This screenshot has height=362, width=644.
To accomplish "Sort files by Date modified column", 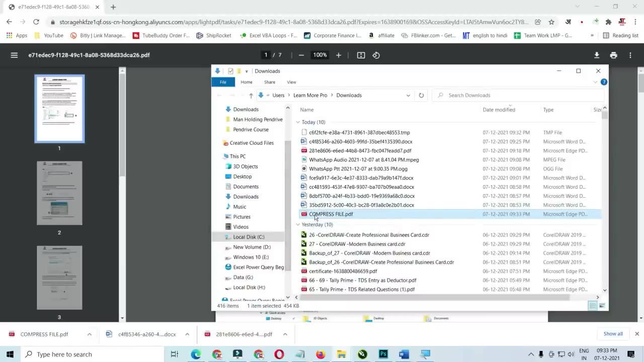I will [x=499, y=110].
